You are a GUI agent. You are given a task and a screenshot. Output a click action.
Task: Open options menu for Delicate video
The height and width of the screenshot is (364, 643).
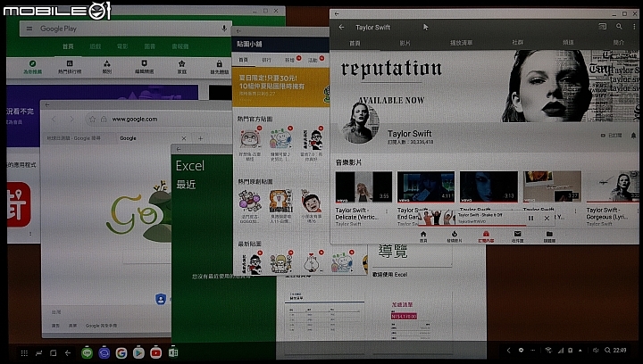[387, 211]
